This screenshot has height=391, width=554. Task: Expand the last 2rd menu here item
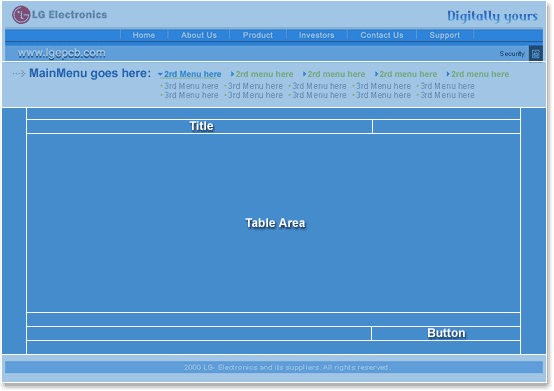pos(478,74)
